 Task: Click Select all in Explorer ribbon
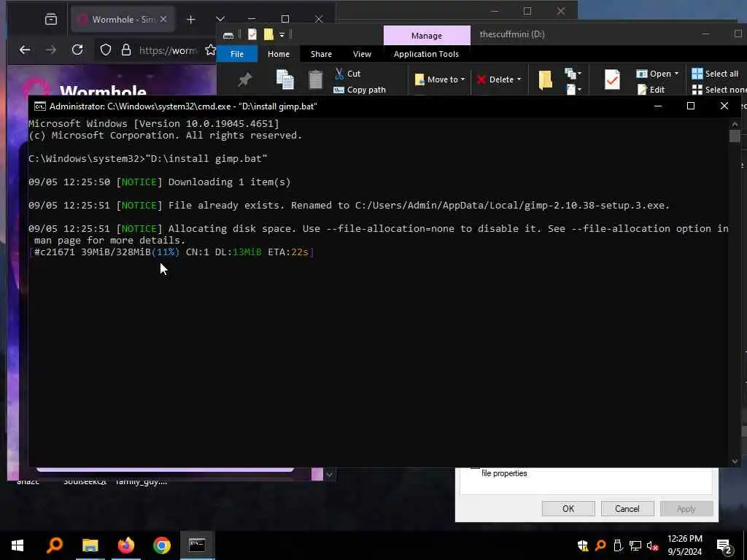pos(715,74)
